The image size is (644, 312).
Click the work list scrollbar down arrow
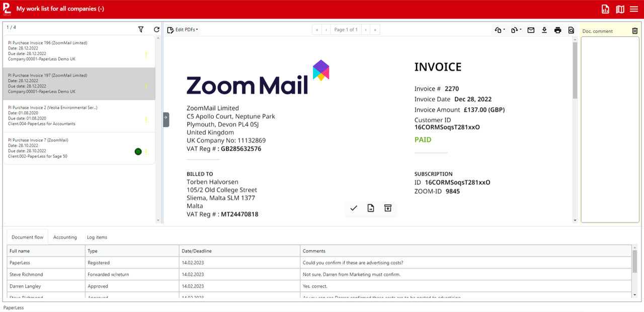[158, 220]
